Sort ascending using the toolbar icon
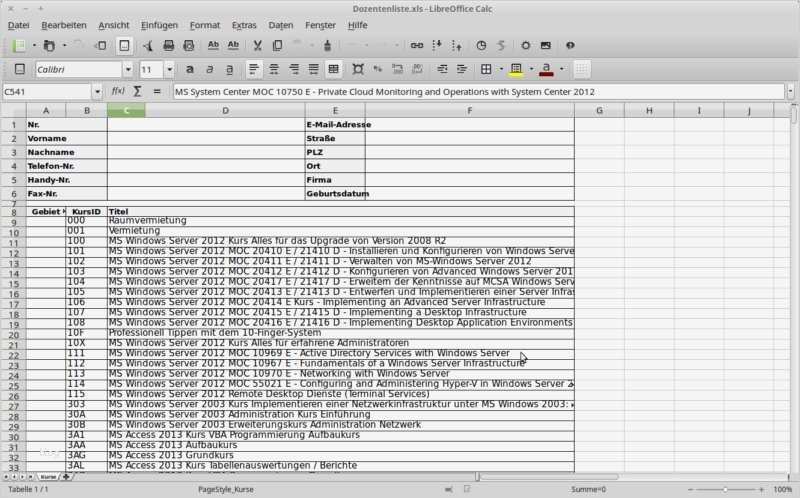The height and width of the screenshot is (498, 800). [437, 46]
